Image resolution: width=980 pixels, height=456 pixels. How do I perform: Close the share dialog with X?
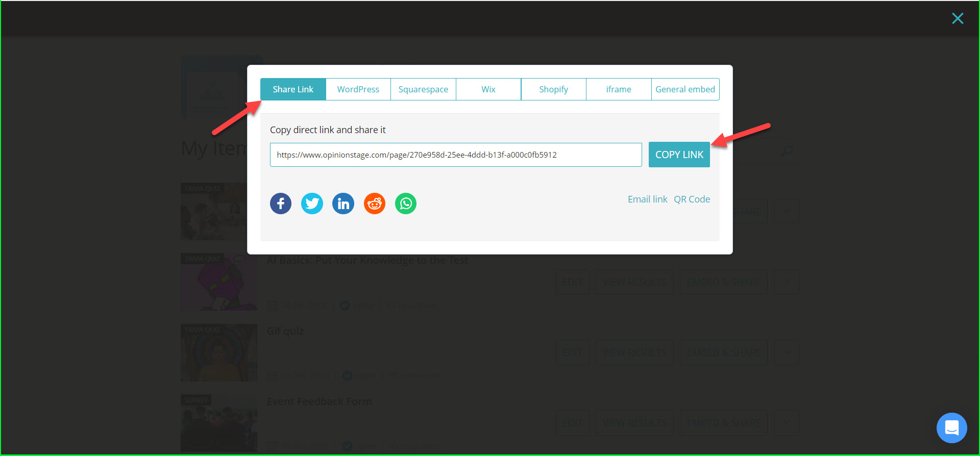958,18
